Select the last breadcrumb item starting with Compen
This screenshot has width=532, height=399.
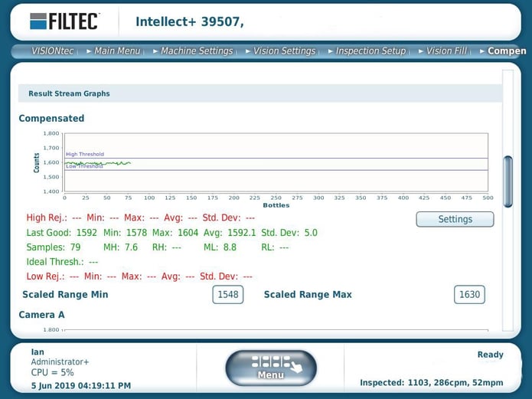[x=506, y=51]
